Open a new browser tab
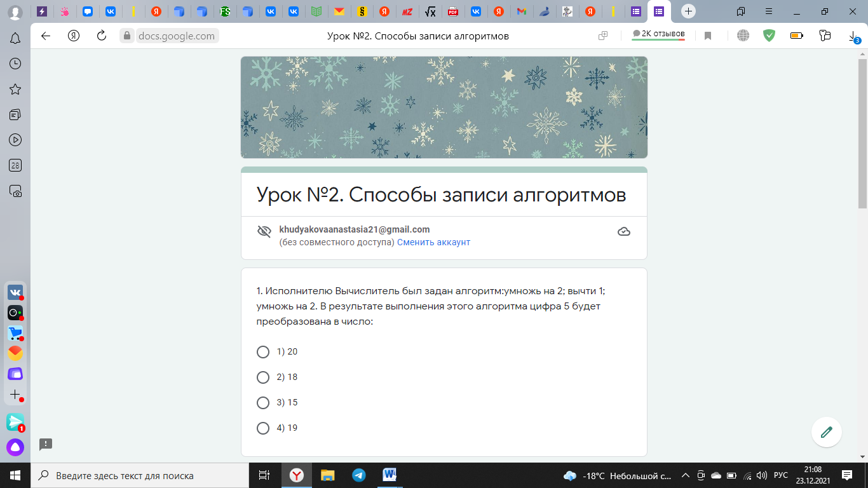The width and height of the screenshot is (868, 488). [688, 11]
